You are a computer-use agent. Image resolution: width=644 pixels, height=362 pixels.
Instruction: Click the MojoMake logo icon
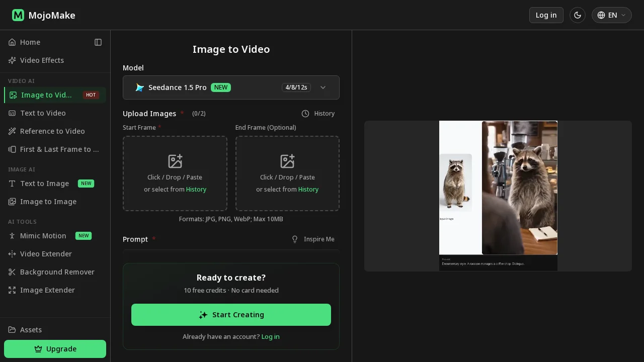click(18, 15)
